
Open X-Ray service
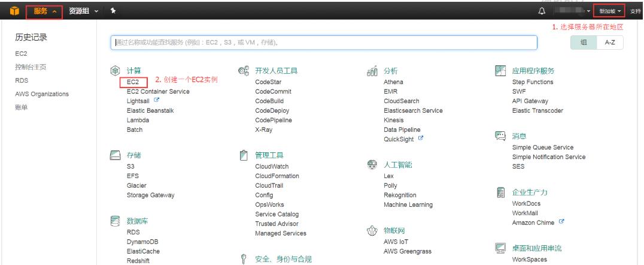pos(264,130)
